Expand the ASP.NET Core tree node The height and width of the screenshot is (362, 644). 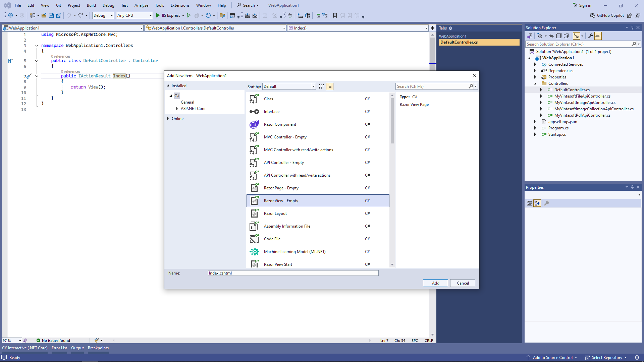point(177,109)
